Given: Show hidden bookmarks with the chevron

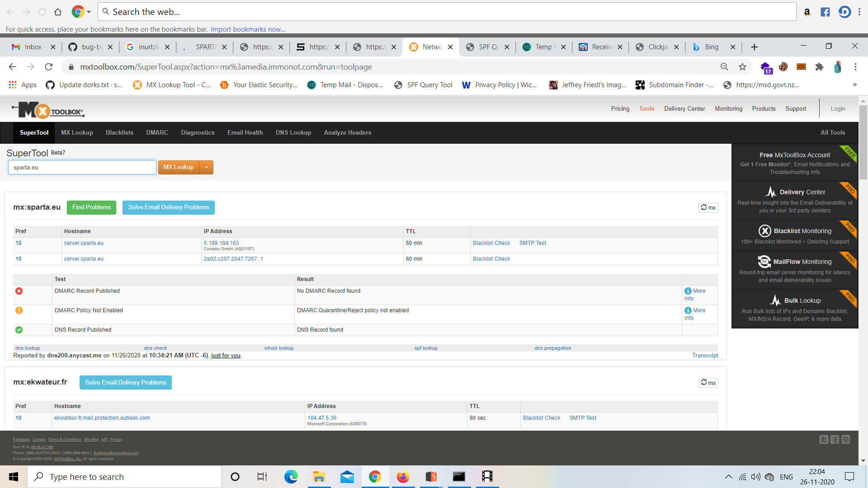Looking at the screenshot, I should click(x=854, y=85).
